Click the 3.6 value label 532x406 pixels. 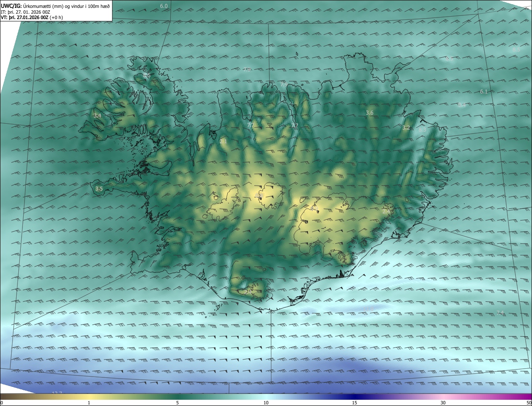(369, 113)
